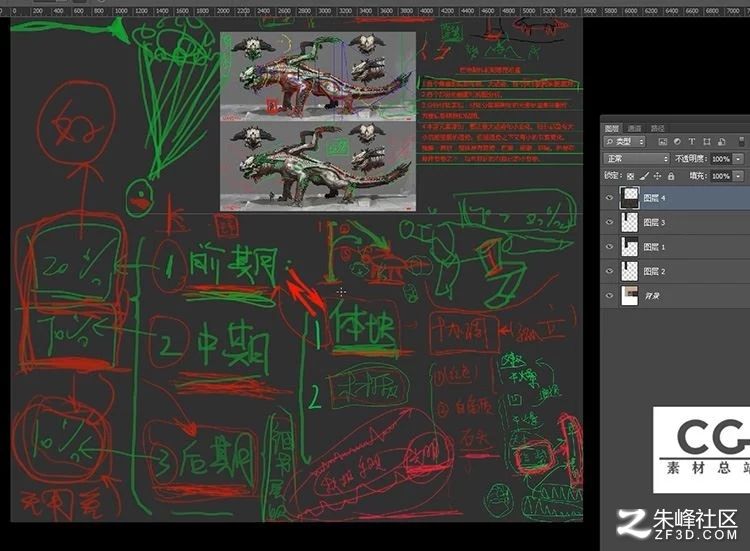Hide 图层 1 with its eye icon
750x551 pixels.
pyautogui.click(x=609, y=246)
